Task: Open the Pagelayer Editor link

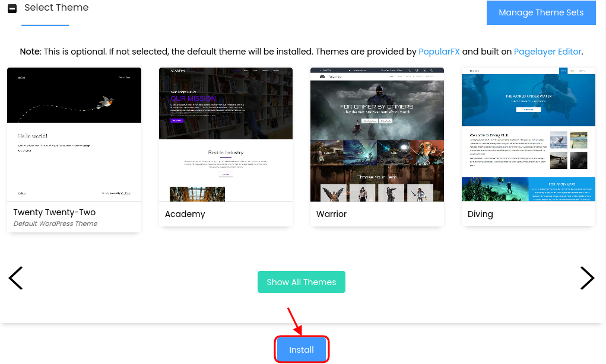Action: coord(547,52)
